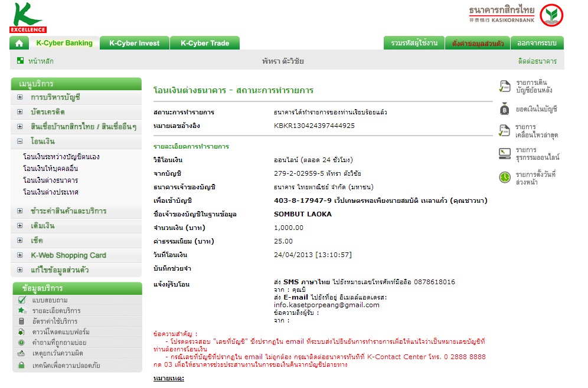Expand K-Web Shopping Card menu
The image size is (588, 388).
tap(20, 255)
